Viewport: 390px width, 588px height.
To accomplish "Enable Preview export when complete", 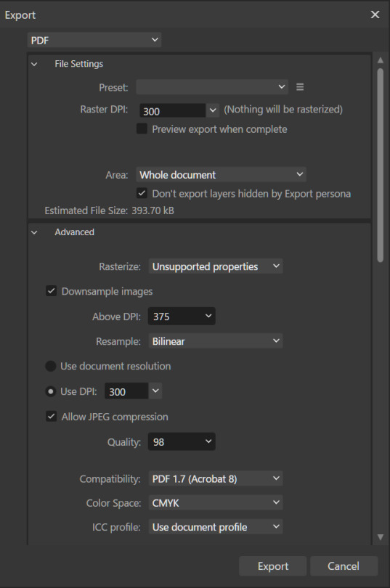I will pyautogui.click(x=142, y=129).
